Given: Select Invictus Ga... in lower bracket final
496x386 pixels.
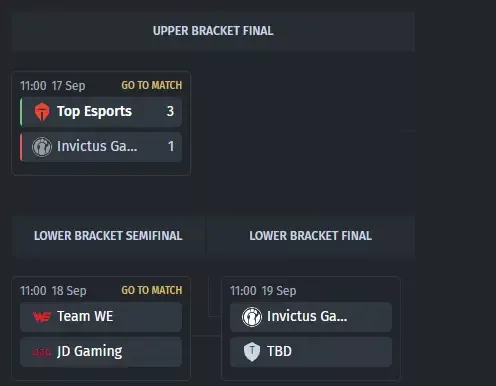Looking at the screenshot, I should click(307, 316).
